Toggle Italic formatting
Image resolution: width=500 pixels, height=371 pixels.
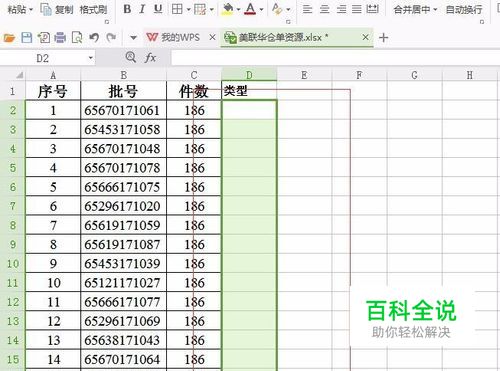pyautogui.click(x=142, y=9)
